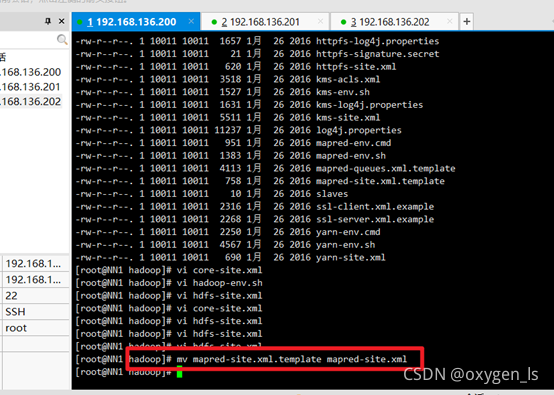Click the mapred-queues.xml.template filename
Image resolution: width=554 pixels, height=395 pixels.
pyautogui.click(x=385, y=169)
